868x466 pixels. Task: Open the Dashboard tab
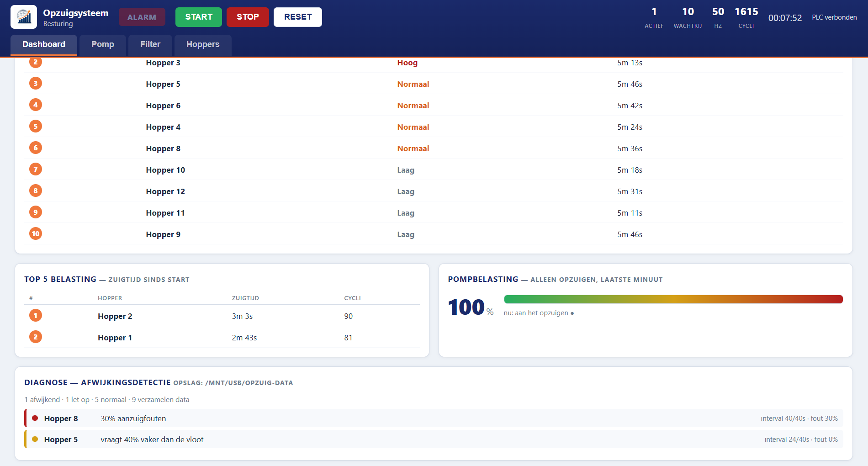[44, 45]
